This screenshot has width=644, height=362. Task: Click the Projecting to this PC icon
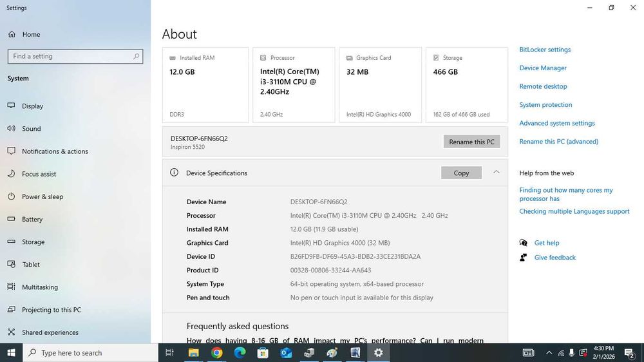click(11, 309)
